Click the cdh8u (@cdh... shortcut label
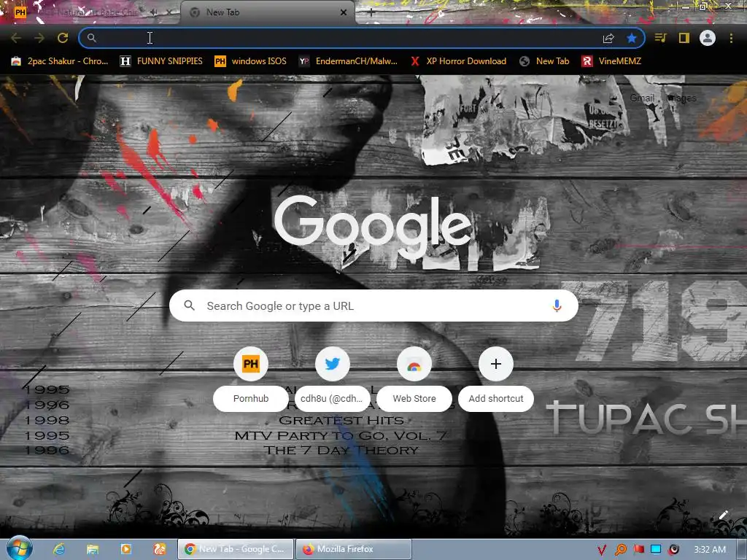747x560 pixels. tap(332, 399)
